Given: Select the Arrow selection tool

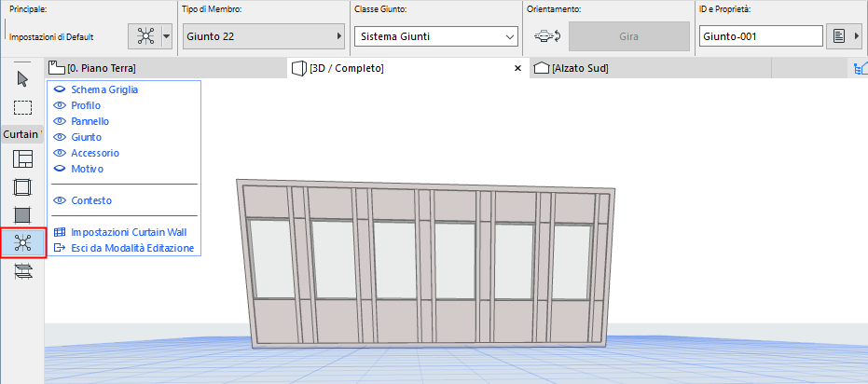Looking at the screenshot, I should [x=22, y=79].
